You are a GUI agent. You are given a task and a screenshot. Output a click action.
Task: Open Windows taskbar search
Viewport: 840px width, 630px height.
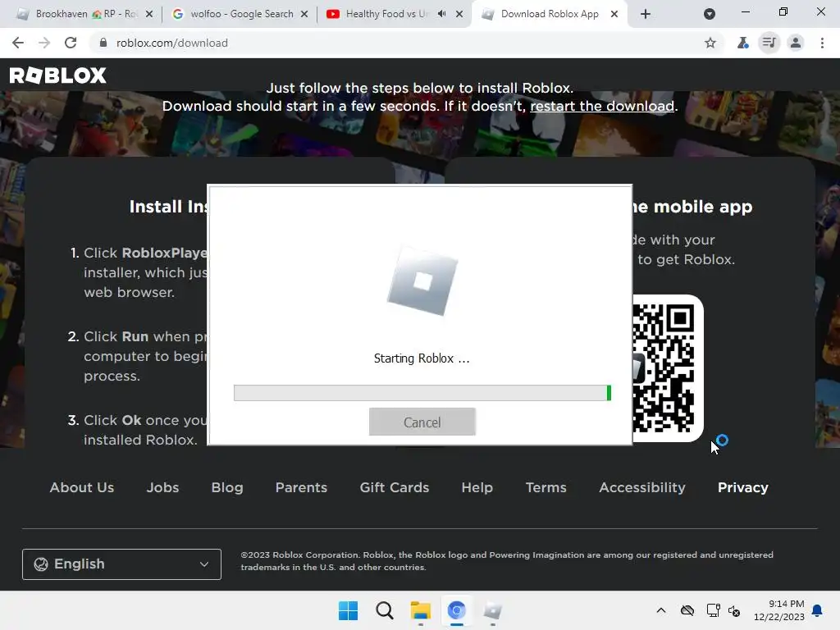(384, 610)
